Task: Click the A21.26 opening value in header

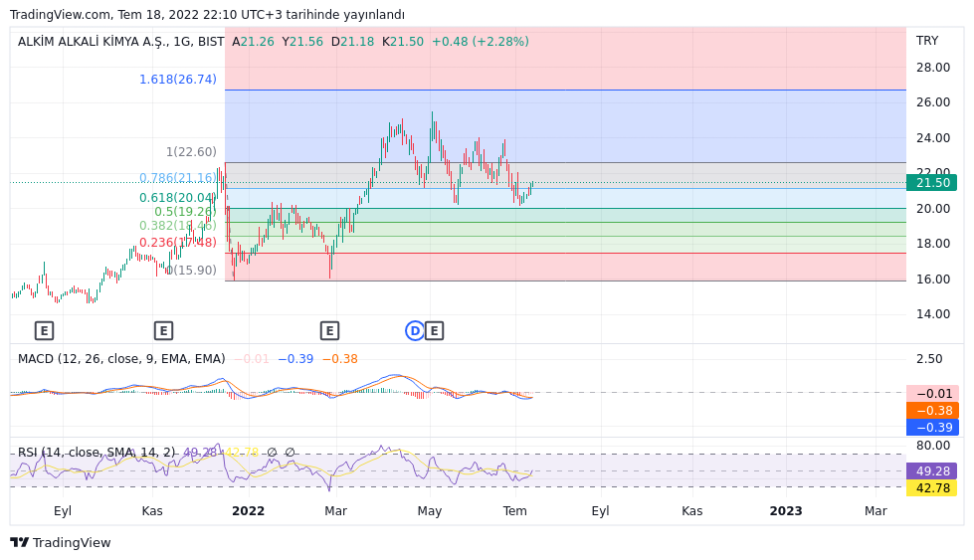Action: coord(253,42)
